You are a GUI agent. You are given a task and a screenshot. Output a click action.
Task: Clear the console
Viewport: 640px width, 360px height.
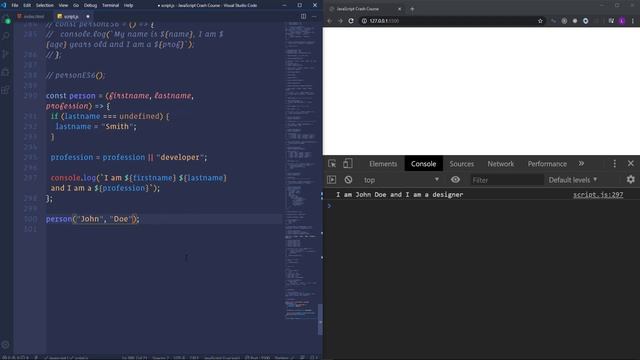tap(348, 180)
